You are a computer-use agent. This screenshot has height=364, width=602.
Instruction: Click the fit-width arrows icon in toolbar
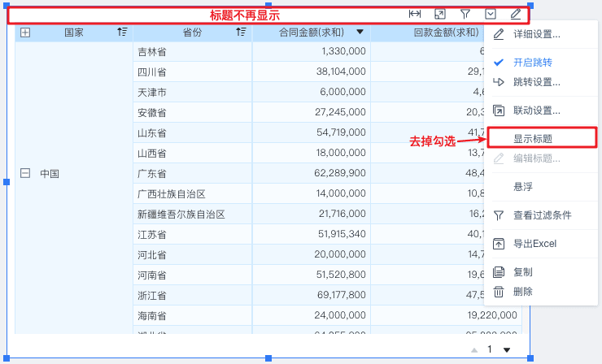415,14
